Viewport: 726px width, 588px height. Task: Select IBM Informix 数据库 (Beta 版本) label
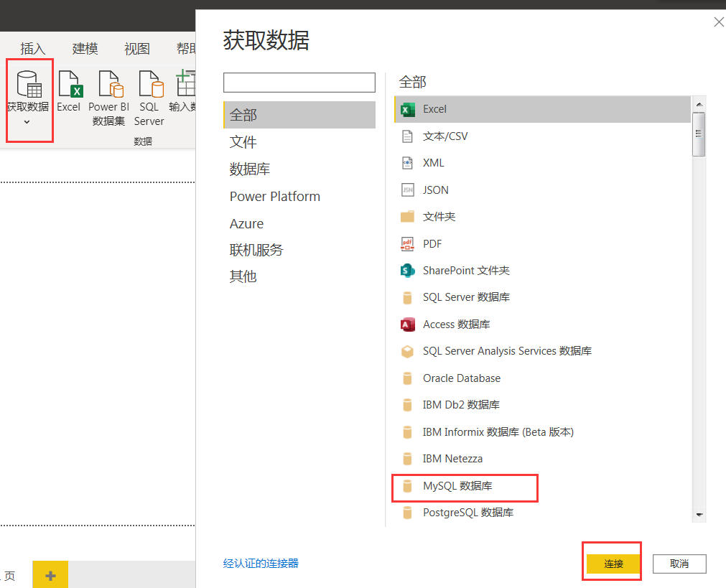(x=498, y=432)
